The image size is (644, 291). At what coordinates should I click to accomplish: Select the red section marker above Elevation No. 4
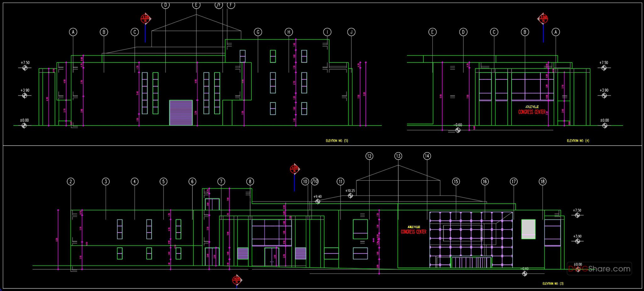[543, 18]
